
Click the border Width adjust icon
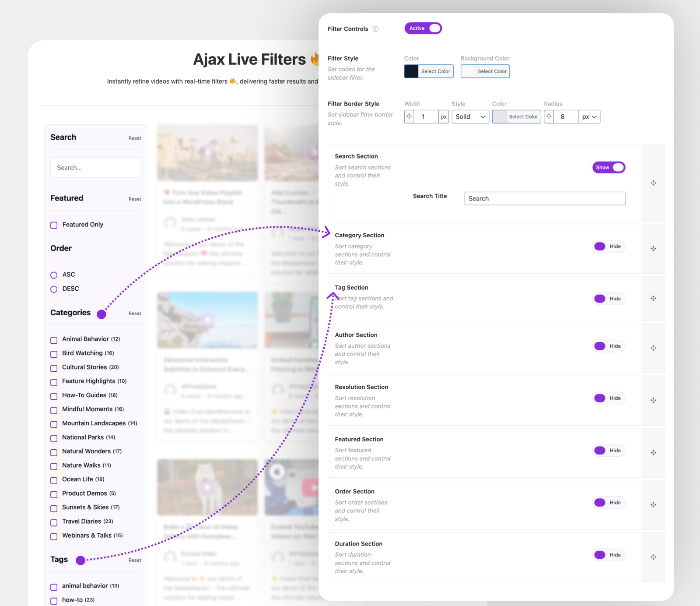click(409, 116)
